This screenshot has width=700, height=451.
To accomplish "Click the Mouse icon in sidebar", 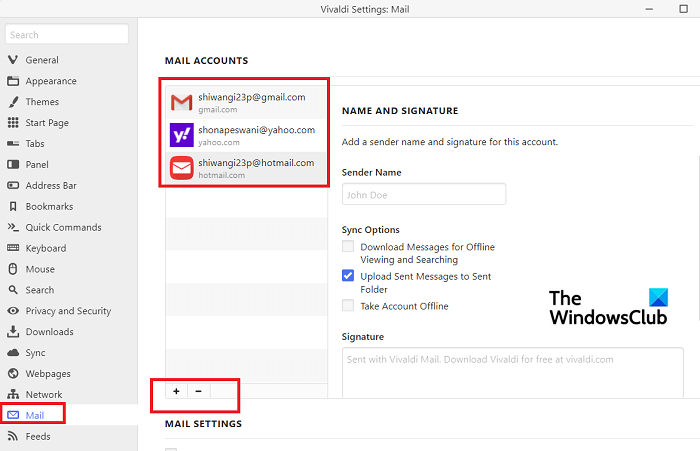I will pyautogui.click(x=13, y=269).
